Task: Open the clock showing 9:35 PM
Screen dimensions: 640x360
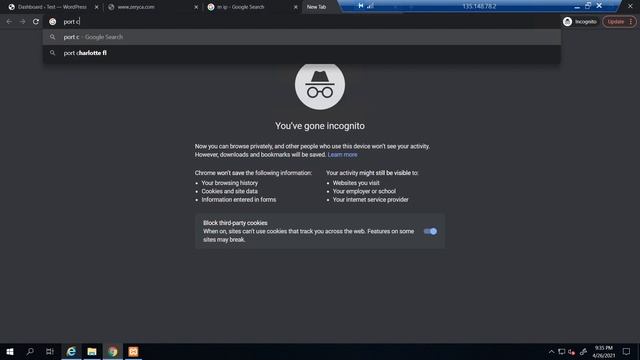Action: click(604, 351)
